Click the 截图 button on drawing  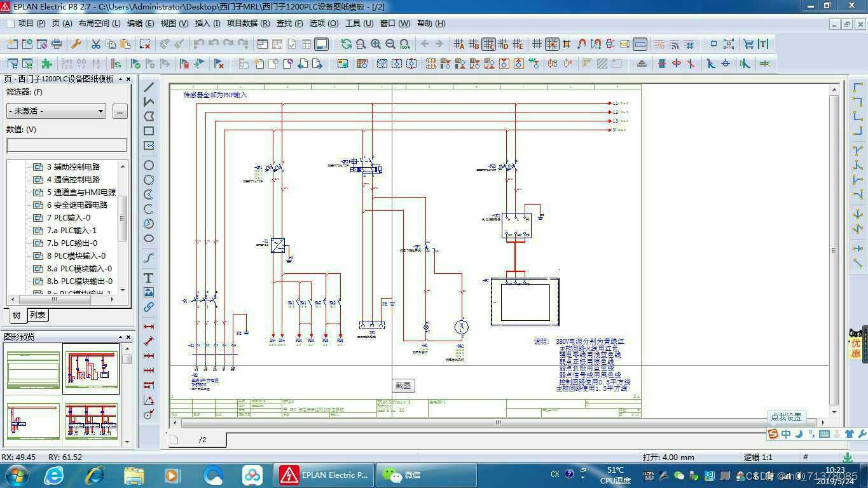(x=403, y=385)
